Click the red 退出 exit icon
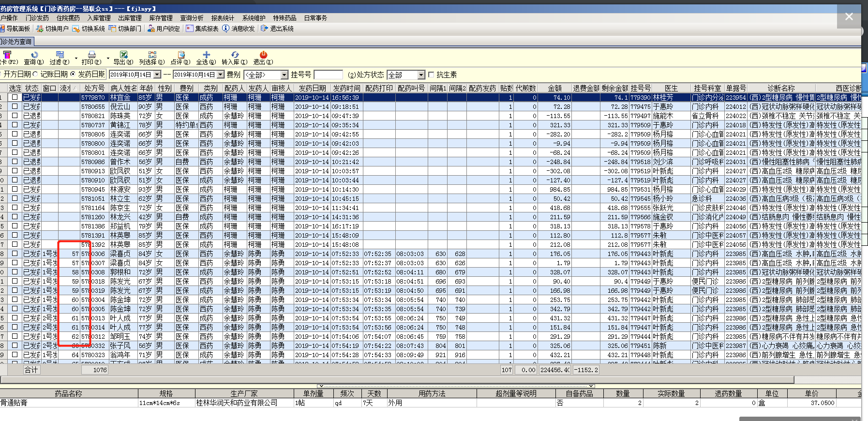Image resolution: width=868 pixels, height=421 pixels. [x=263, y=55]
